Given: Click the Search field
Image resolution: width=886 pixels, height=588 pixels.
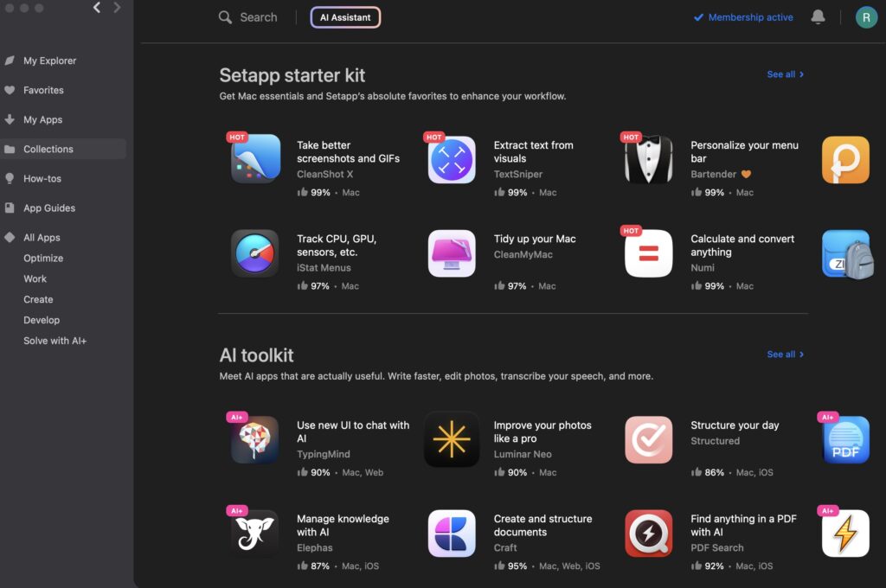Looking at the screenshot, I should pos(248,17).
